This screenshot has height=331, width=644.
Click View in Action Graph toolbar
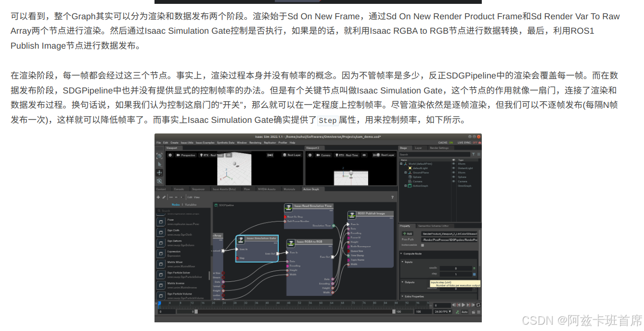197,197
